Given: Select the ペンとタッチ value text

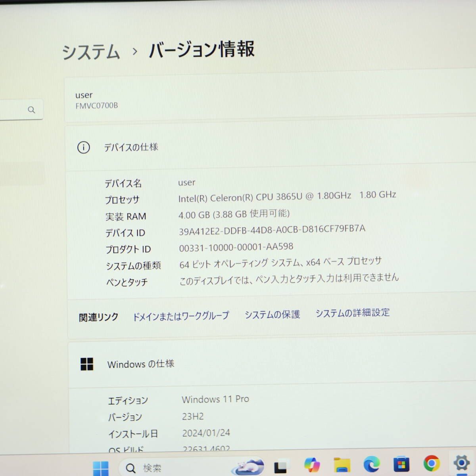Looking at the screenshot, I should click(289, 279).
